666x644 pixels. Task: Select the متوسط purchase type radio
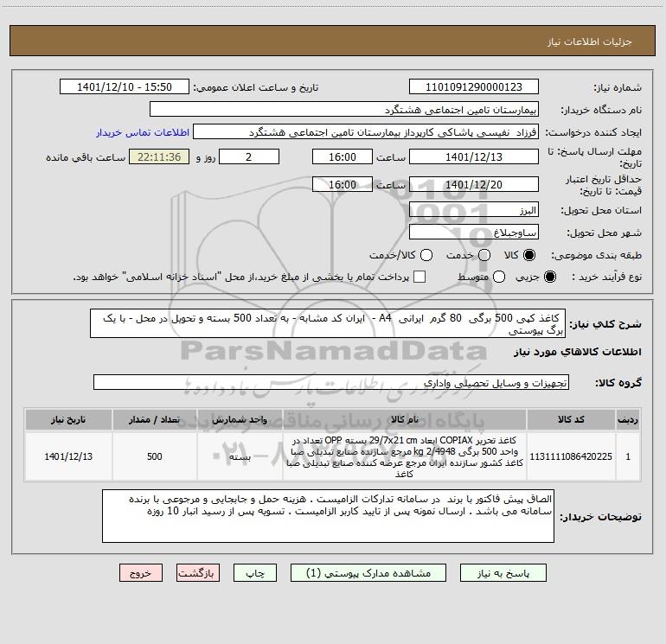[x=499, y=277]
